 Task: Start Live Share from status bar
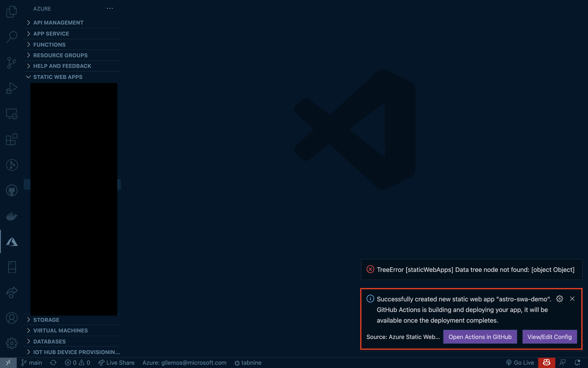(116, 362)
